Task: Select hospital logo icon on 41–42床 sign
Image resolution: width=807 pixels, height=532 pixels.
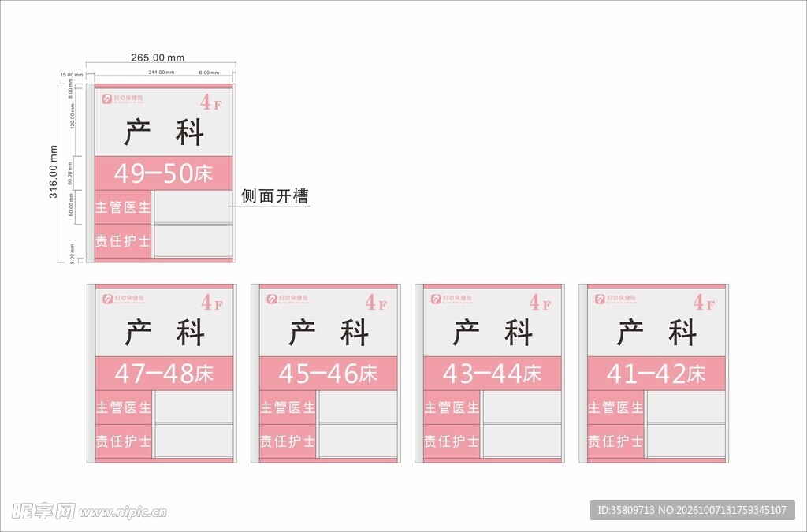Action: [600, 299]
